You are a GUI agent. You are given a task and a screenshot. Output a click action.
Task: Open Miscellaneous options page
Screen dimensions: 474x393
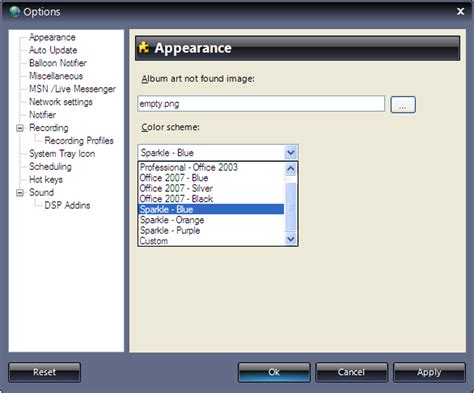[56, 76]
